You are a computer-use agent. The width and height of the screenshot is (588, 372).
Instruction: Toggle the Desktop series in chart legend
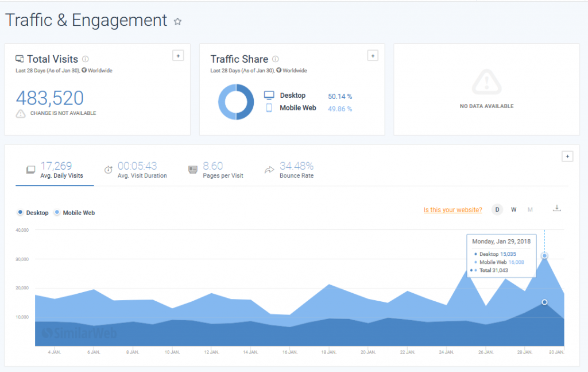[33, 213]
